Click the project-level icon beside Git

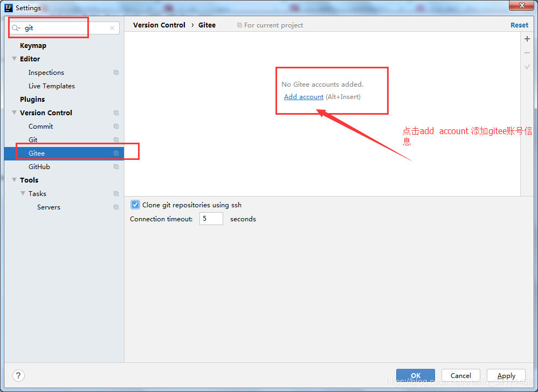[x=116, y=140]
